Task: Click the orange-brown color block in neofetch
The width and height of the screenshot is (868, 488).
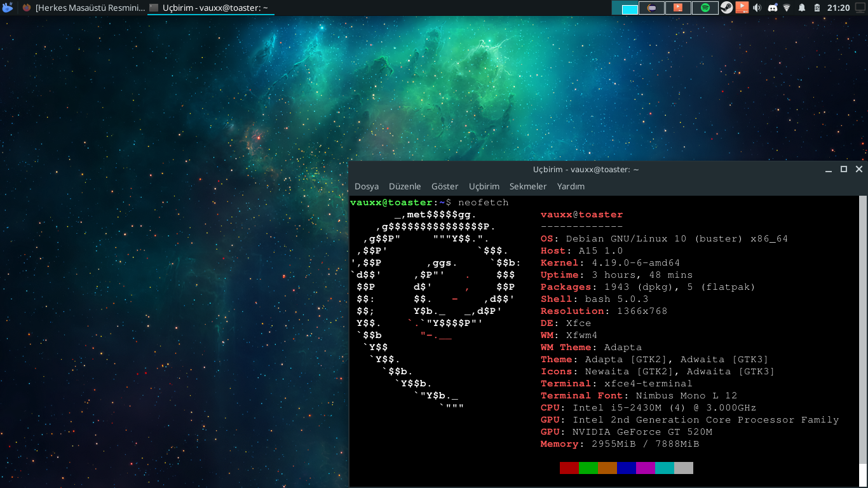Action: 607,468
